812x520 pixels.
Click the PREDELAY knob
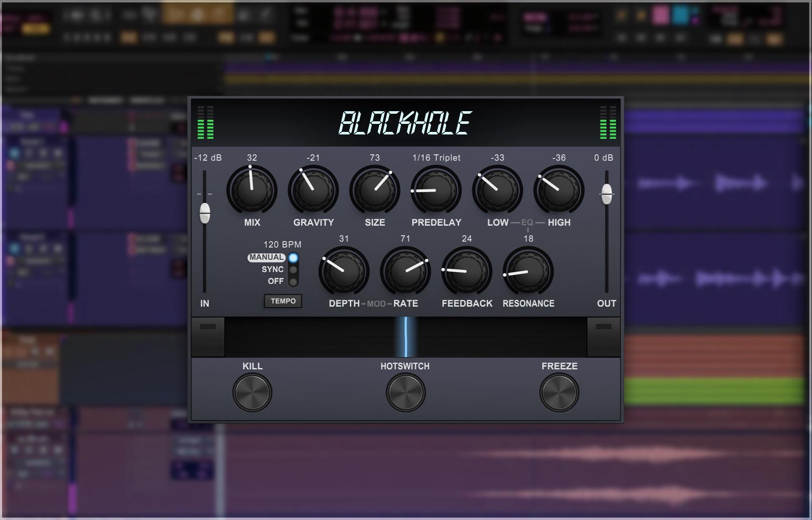click(436, 190)
